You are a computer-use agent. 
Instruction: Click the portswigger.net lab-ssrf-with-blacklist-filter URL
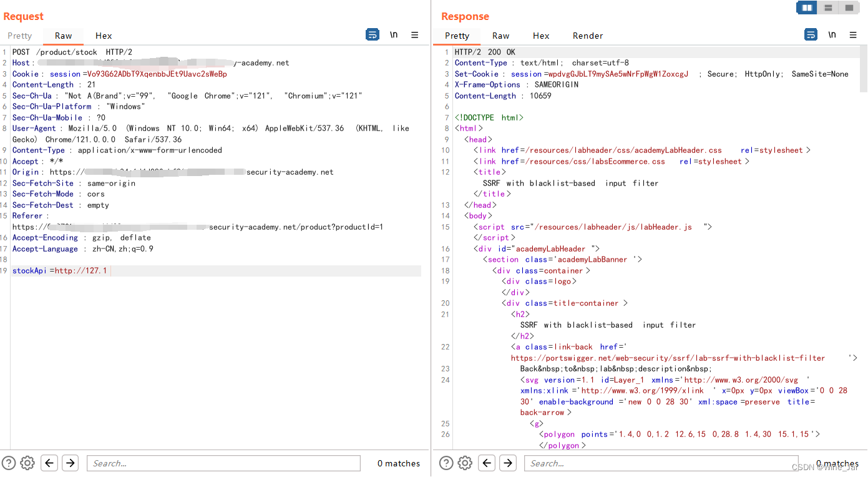tap(668, 358)
